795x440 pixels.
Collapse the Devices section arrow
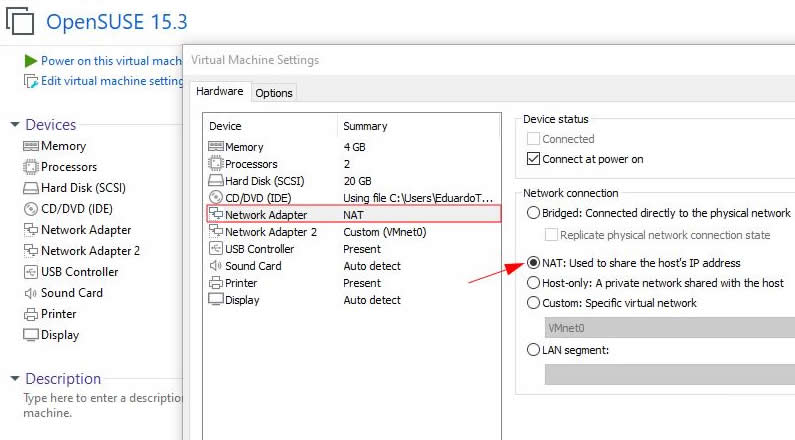pyautogui.click(x=14, y=125)
